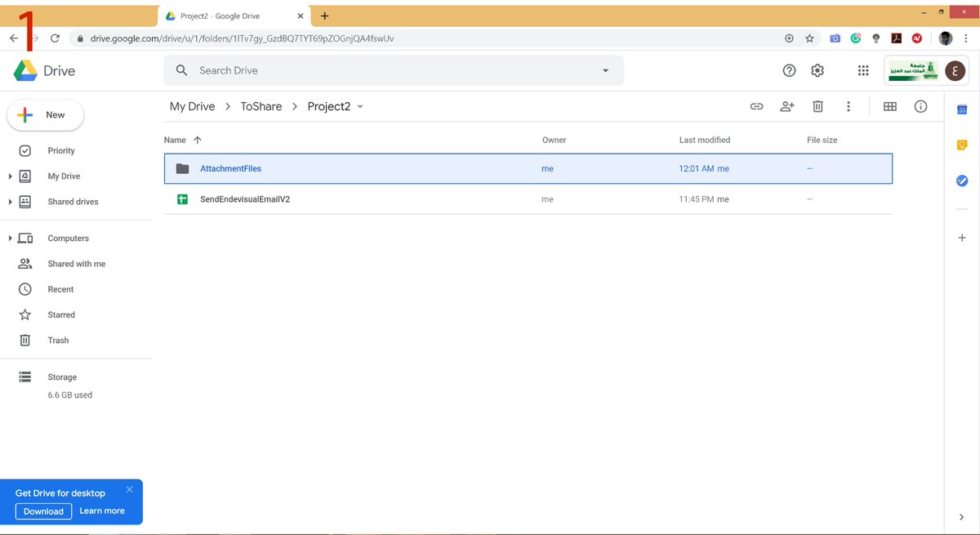
Task: Click AttachmentFiles folder icon
Action: 183,169
